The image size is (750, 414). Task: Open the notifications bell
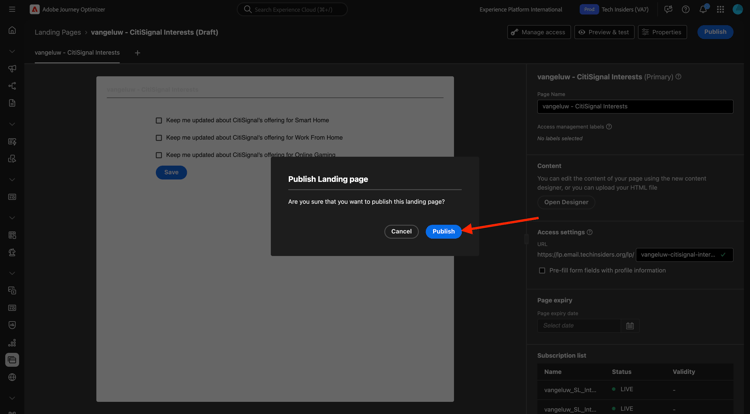pos(703,9)
